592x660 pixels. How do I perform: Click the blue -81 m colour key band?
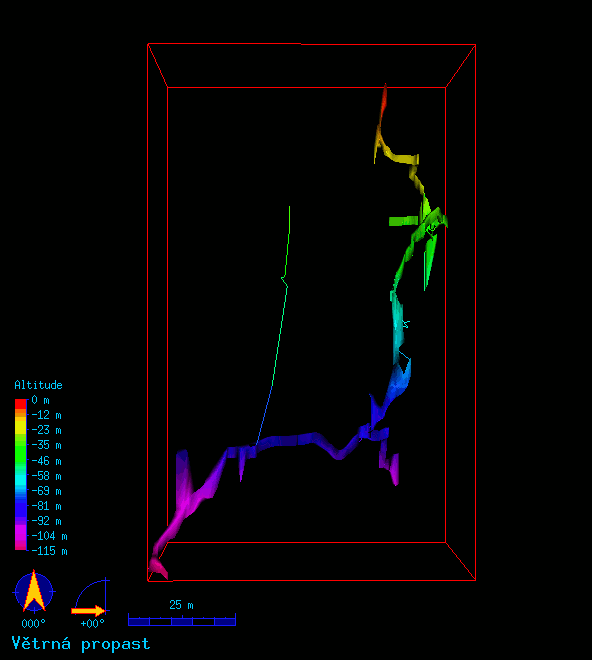click(x=21, y=506)
